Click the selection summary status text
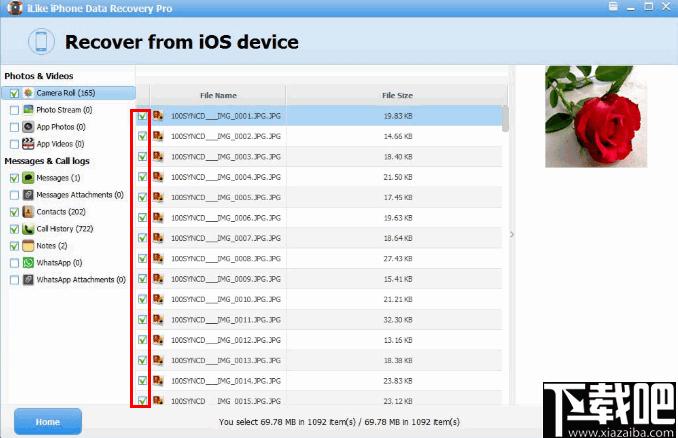Viewport: 678px width, 438px height. pyautogui.click(x=339, y=422)
